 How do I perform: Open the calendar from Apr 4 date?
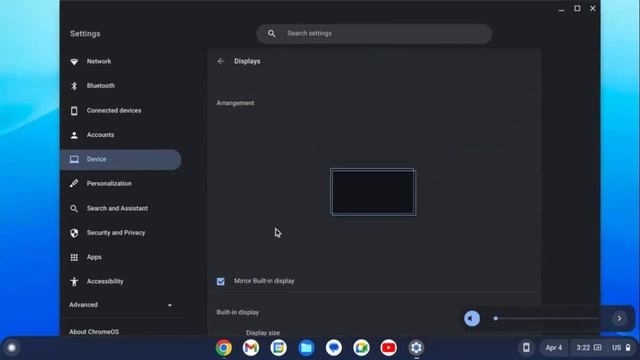554,348
